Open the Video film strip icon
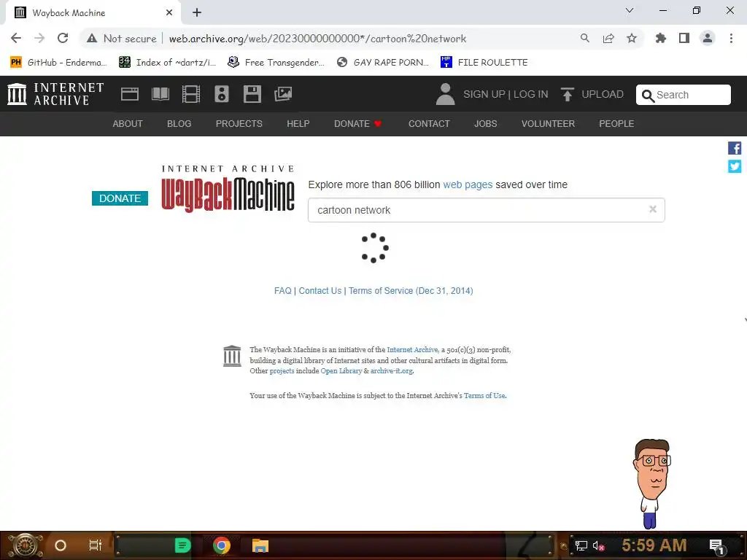 tap(191, 94)
